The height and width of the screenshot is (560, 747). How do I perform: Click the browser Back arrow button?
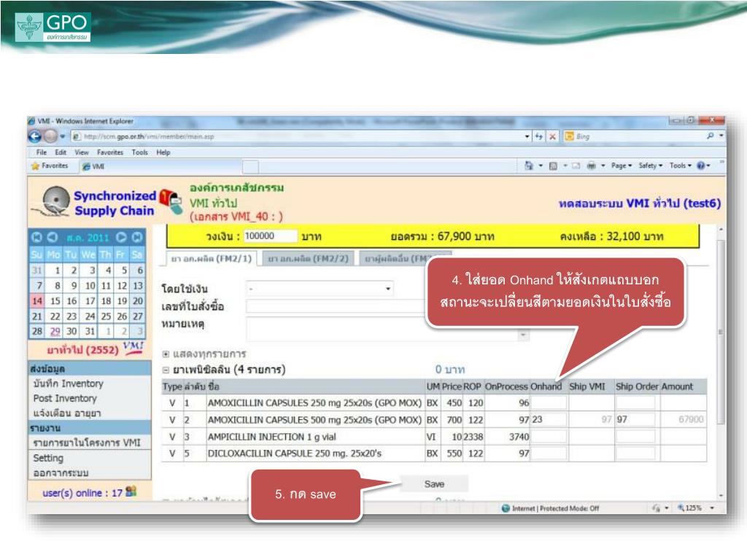coord(35,136)
